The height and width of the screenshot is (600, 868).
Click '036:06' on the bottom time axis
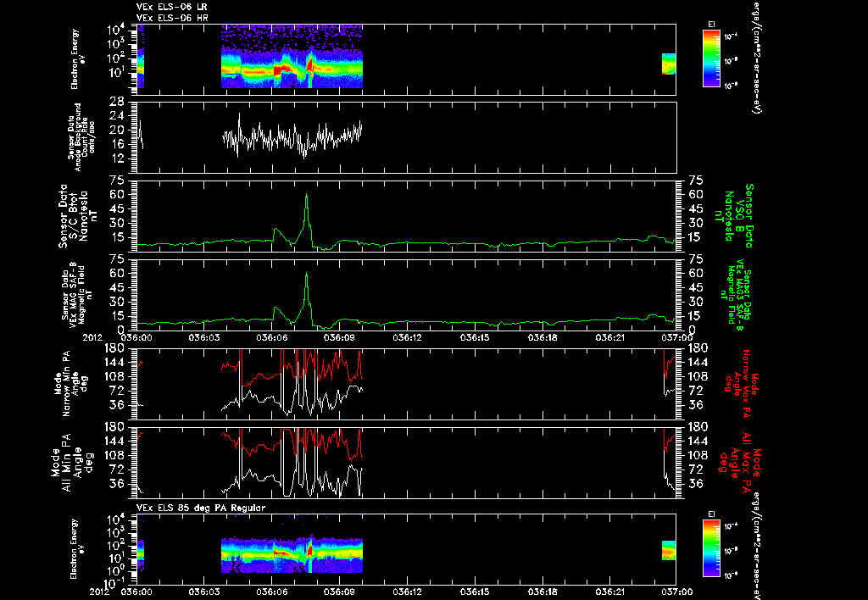(272, 592)
